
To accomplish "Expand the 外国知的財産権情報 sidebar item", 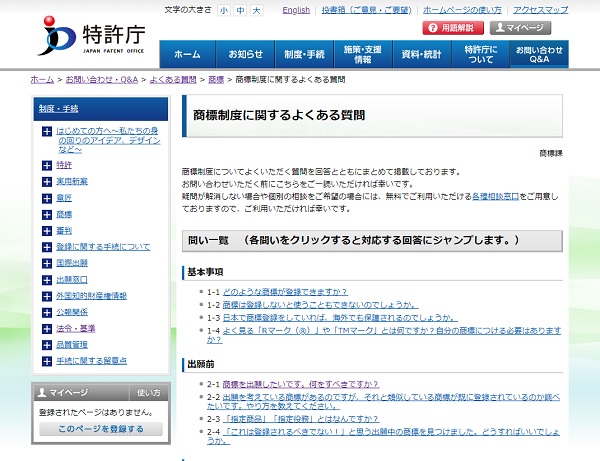I will pos(47,296).
